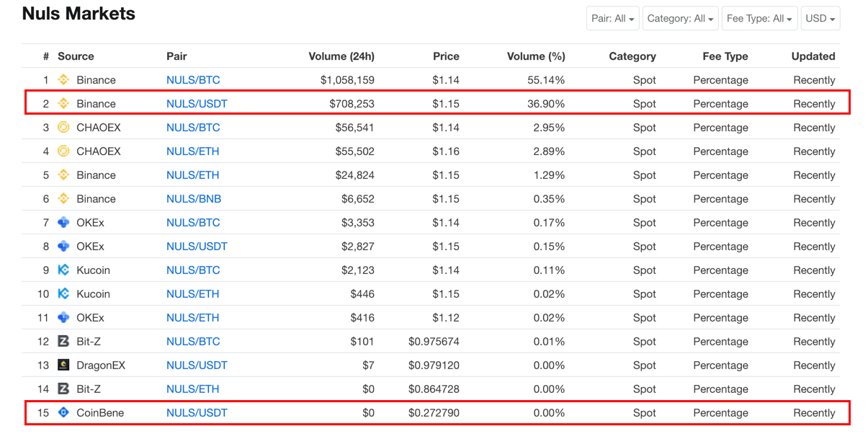Open CoinBene NULS/USDT pair link
The image size is (868, 434).
[x=197, y=413]
